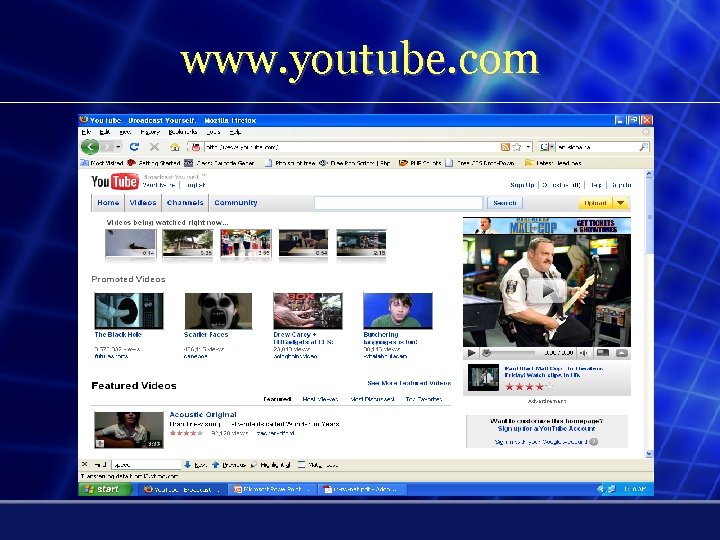Screen dimensions: 720x540
Task: Click the Drew Carey video title link
Action: (x=303, y=338)
